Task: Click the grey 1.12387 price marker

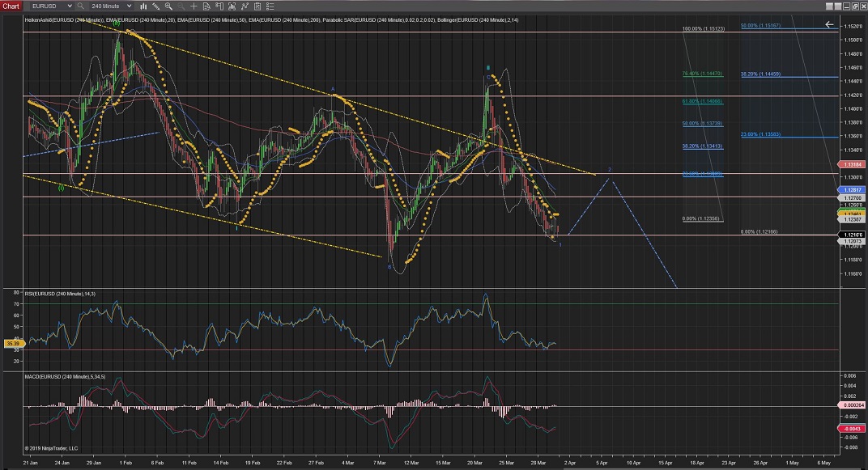Action: click(x=853, y=219)
